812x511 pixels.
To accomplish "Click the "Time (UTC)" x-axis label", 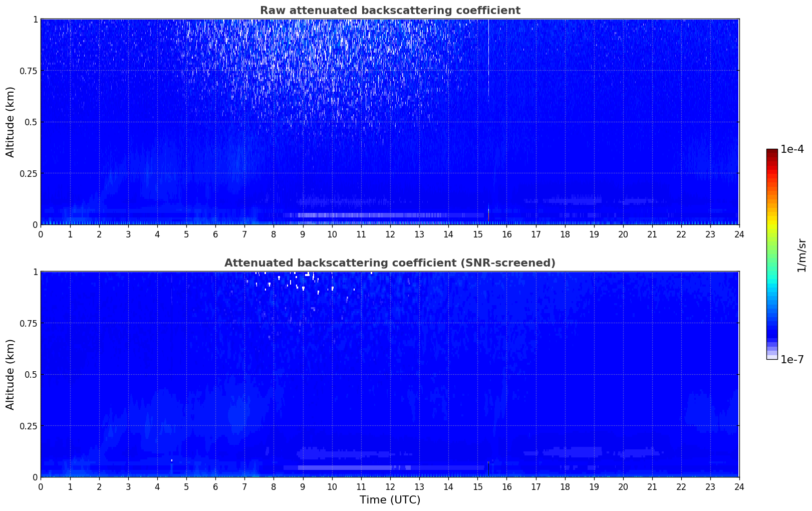I will pos(390,500).
